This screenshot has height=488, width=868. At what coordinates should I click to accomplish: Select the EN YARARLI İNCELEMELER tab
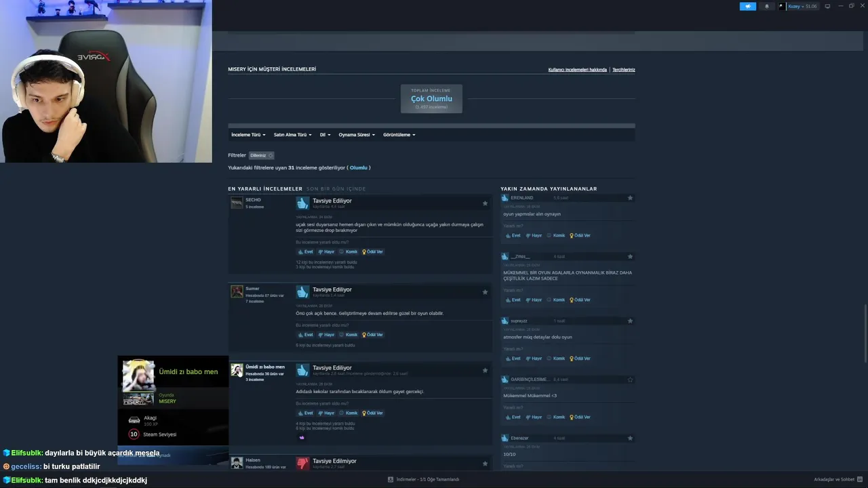point(265,188)
